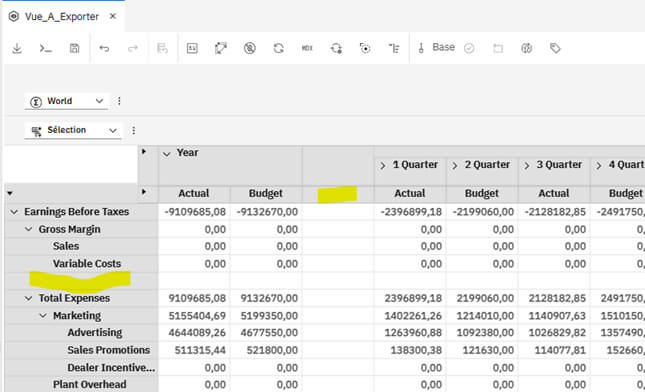Select the Plant Overhead row header
This screenshot has height=392, width=645.
(x=90, y=385)
